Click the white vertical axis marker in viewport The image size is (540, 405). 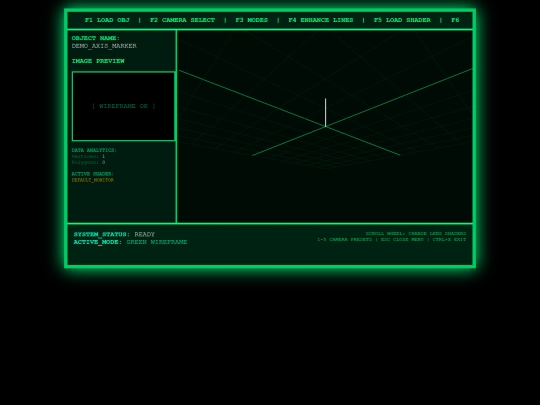point(325,112)
